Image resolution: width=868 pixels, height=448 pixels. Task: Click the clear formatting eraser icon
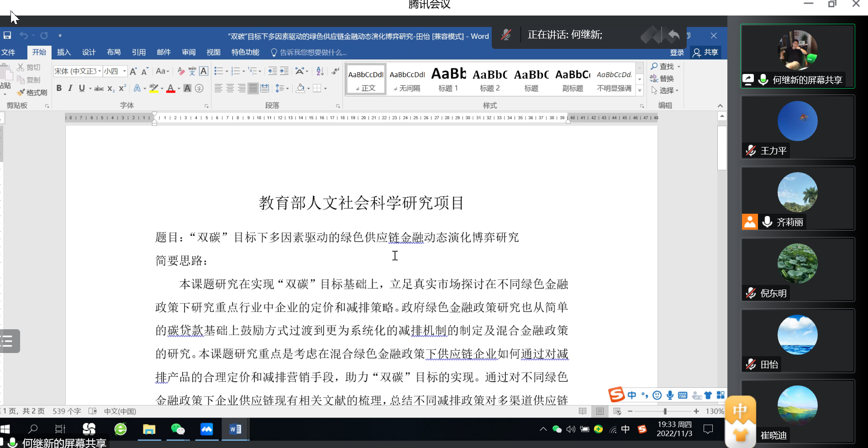tap(181, 71)
